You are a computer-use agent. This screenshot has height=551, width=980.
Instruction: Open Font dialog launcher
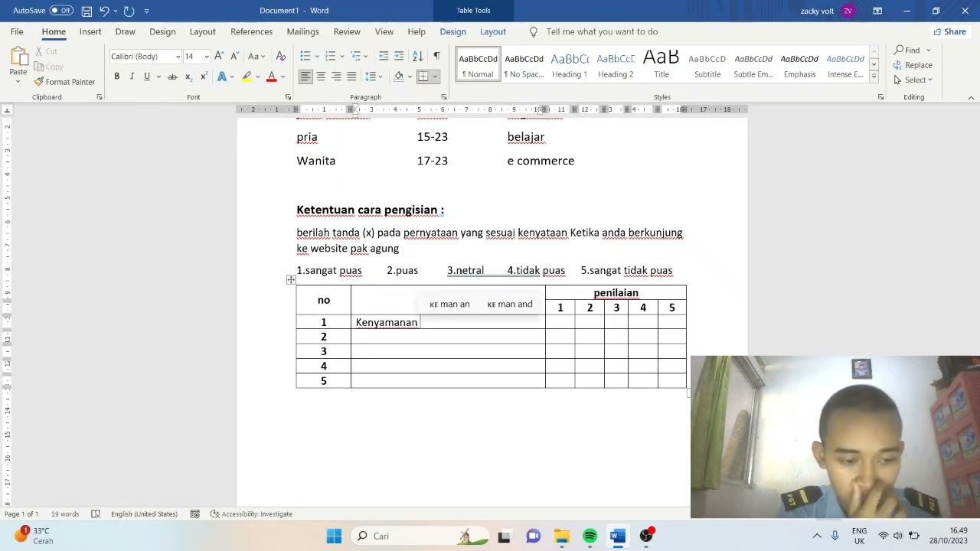click(x=288, y=97)
